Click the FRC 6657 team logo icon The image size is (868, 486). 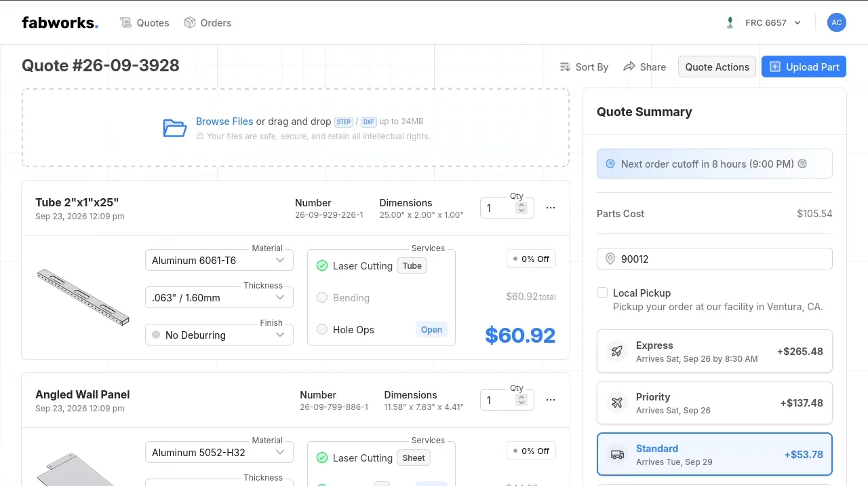[x=730, y=22]
